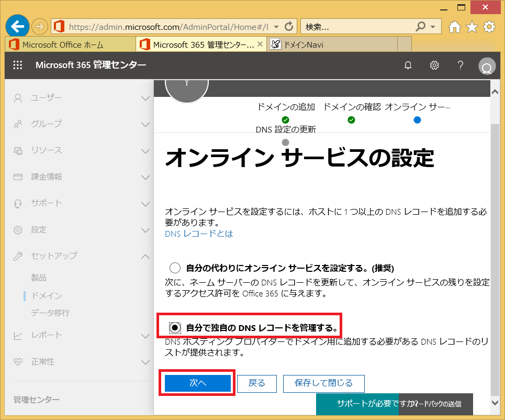The height and width of the screenshot is (420, 505).
Task: Expand the グループ menu chevron
Action: click(145, 125)
